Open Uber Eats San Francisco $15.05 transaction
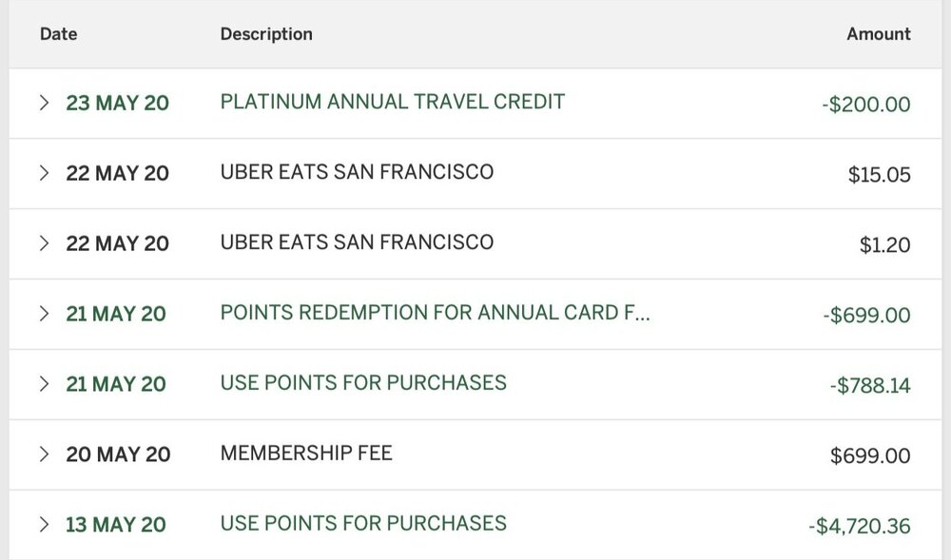The height and width of the screenshot is (560, 951). click(357, 172)
